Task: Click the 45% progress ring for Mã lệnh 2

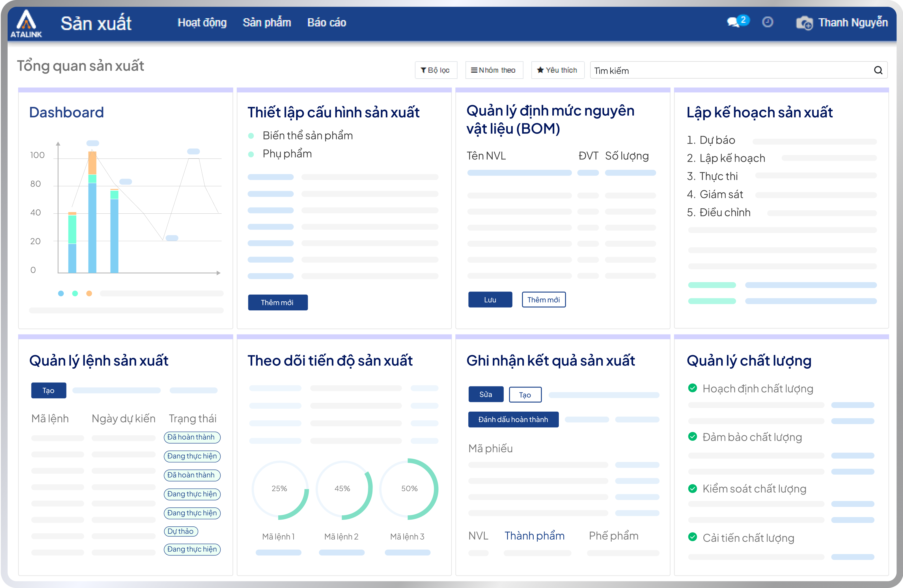Action: click(x=344, y=489)
